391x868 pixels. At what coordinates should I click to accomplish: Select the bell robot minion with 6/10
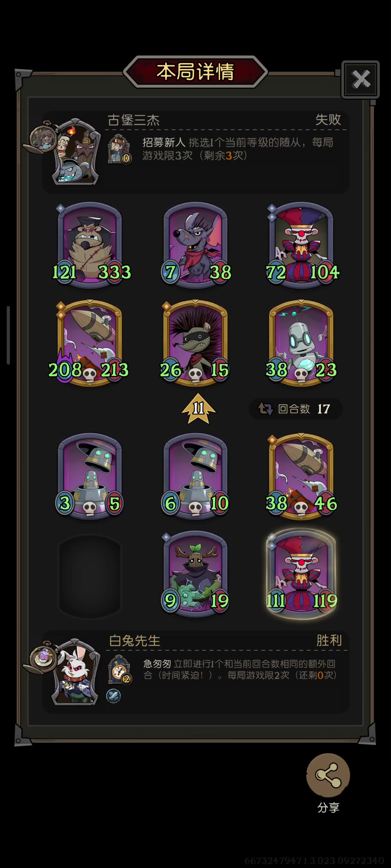coord(195,476)
